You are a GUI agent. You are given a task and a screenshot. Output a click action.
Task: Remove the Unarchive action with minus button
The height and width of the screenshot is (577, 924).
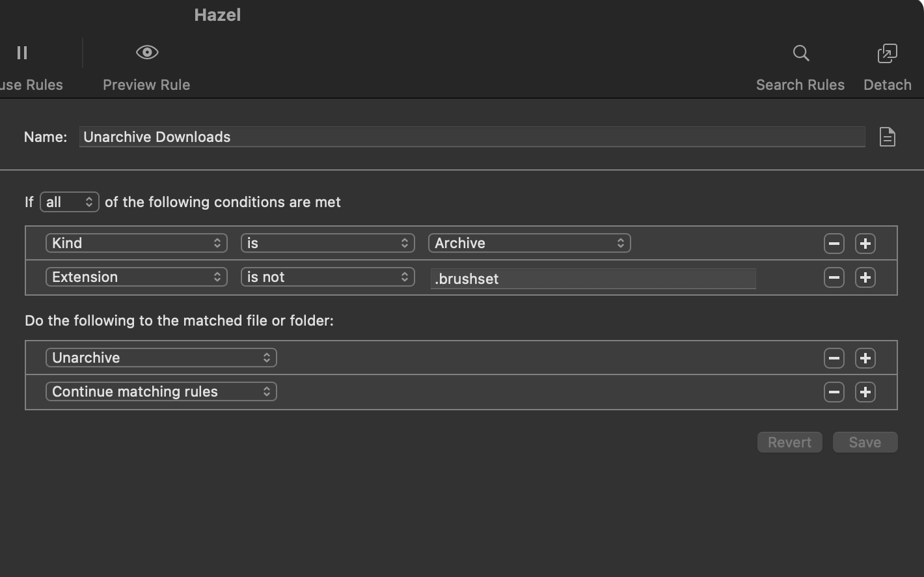coord(834,358)
